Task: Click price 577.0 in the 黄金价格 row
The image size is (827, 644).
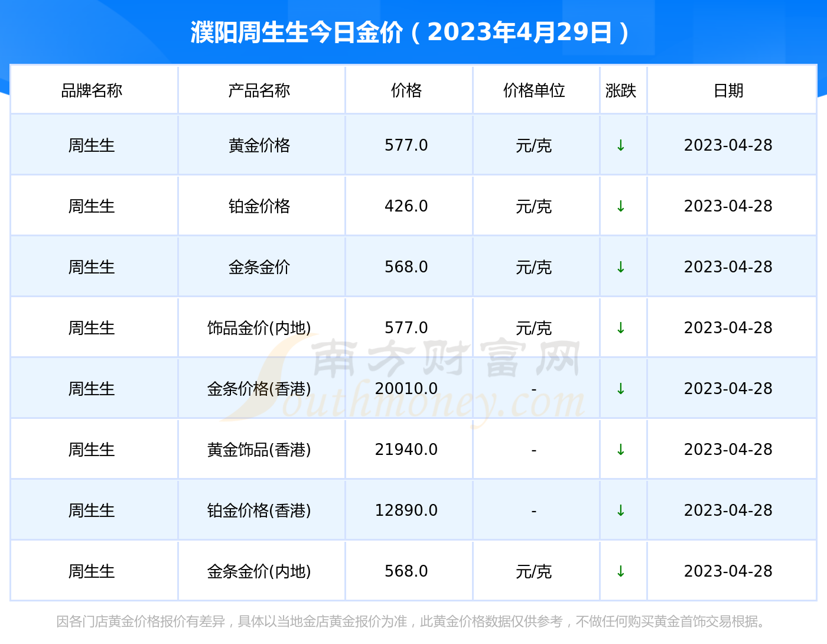Action: pyautogui.click(x=406, y=145)
